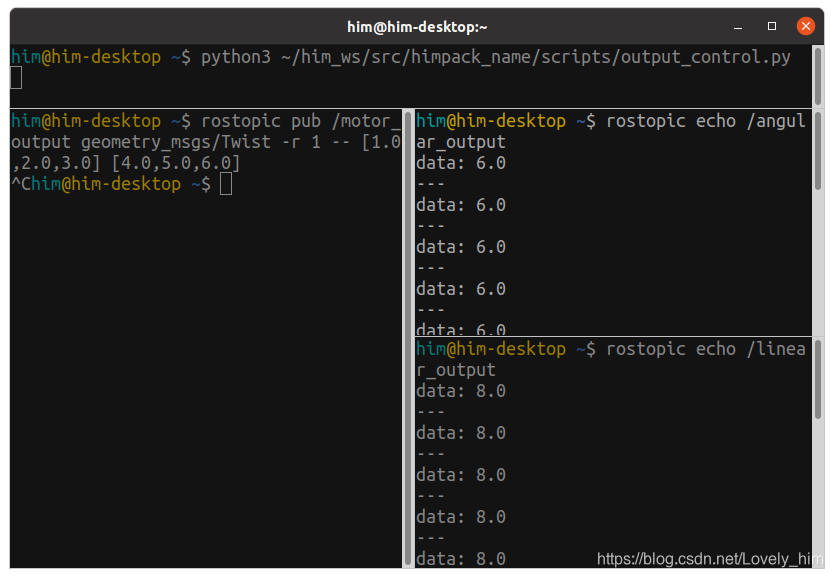Click the geometry_msgs/Twist text

[x=176, y=142]
